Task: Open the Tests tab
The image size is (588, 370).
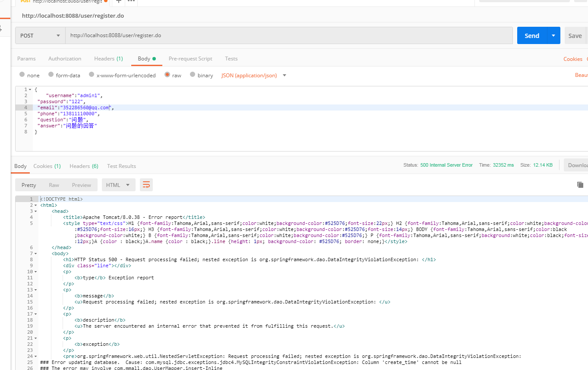Action: click(231, 59)
